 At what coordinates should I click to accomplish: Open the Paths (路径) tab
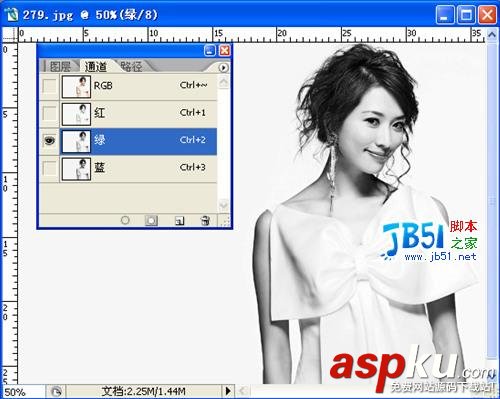(131, 66)
